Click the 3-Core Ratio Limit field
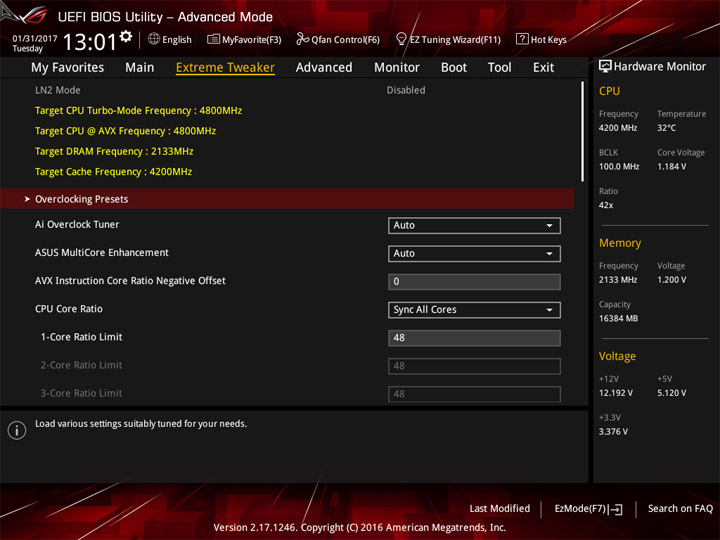Viewport: 720px width, 540px height. tap(474, 394)
